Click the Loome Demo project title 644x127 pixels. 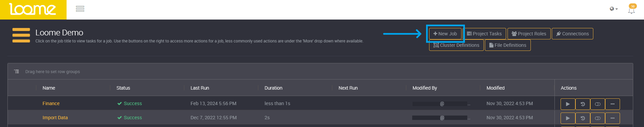(x=59, y=33)
